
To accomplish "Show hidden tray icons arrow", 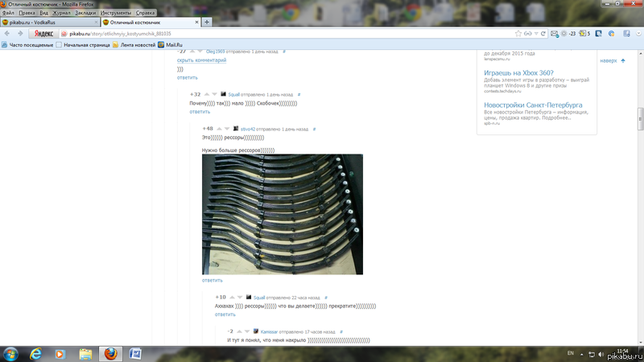I will (x=581, y=354).
